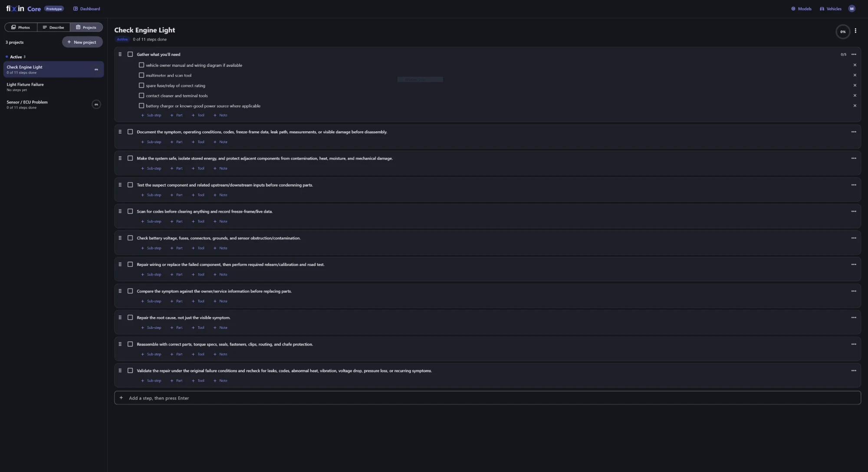Image resolution: width=868 pixels, height=472 pixels.
Task: Select the Sensor / ECU Problem project
Action: coord(53,105)
